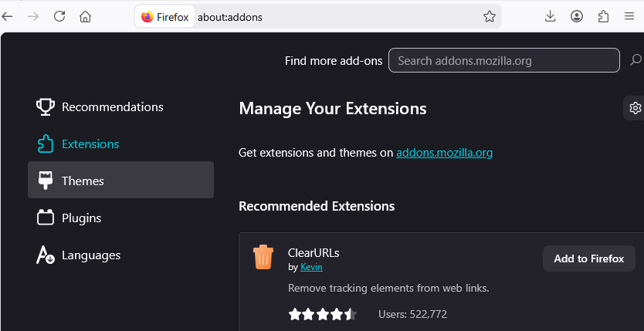
Task: Click the Firefox identity badge in address bar
Action: pyautogui.click(x=164, y=17)
